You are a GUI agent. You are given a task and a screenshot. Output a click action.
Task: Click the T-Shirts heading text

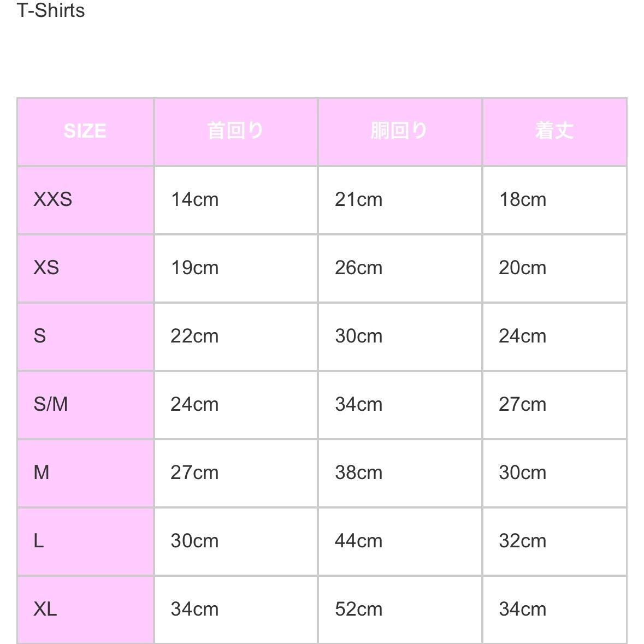(x=51, y=11)
